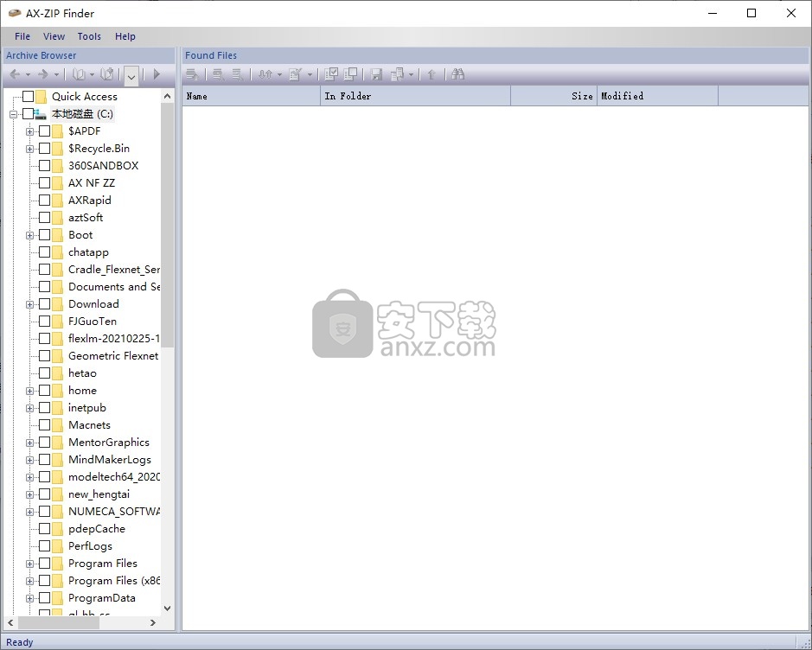Collapse the local disk (C:) tree node
Screen dimensions: 812x650
coord(14,114)
